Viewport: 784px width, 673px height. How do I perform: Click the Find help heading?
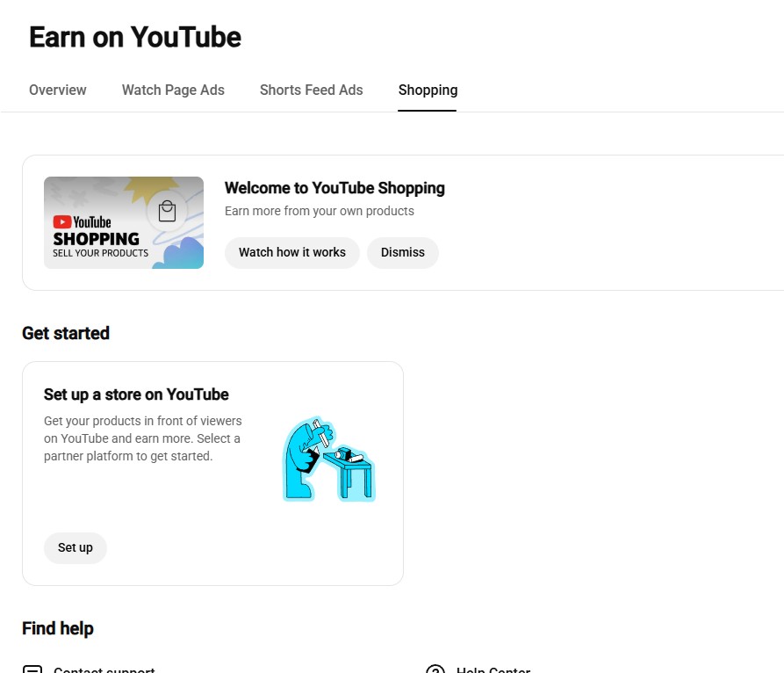[57, 628]
